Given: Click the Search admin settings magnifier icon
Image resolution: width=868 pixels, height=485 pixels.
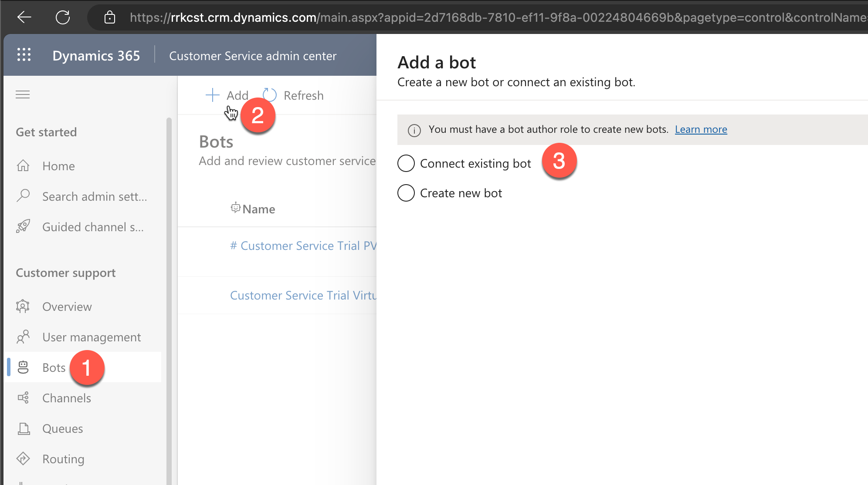Looking at the screenshot, I should (23, 196).
